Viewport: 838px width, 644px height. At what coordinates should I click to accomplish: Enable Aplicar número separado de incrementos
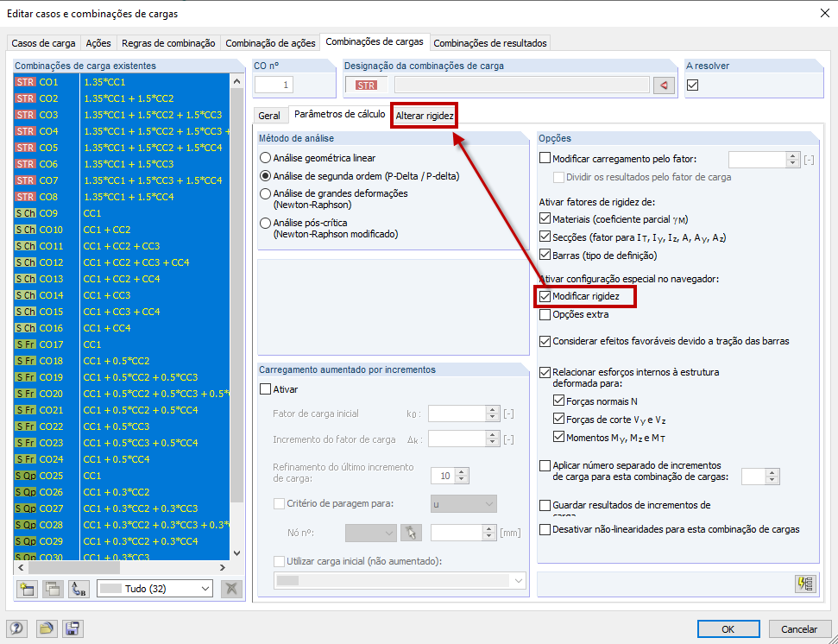pos(545,466)
